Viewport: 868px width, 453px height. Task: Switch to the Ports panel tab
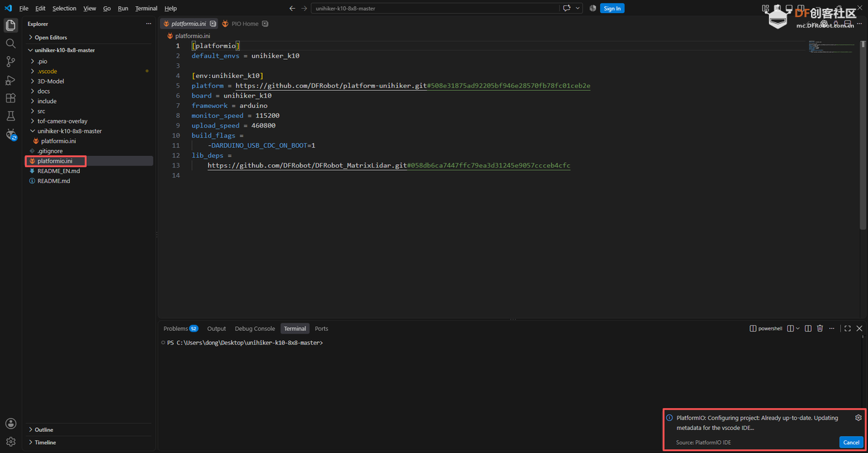click(321, 328)
